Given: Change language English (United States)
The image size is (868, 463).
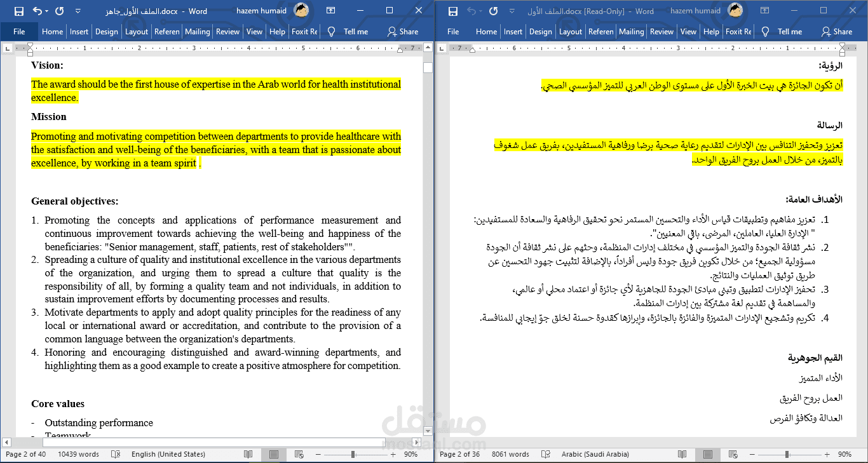Looking at the screenshot, I should click(x=168, y=454).
